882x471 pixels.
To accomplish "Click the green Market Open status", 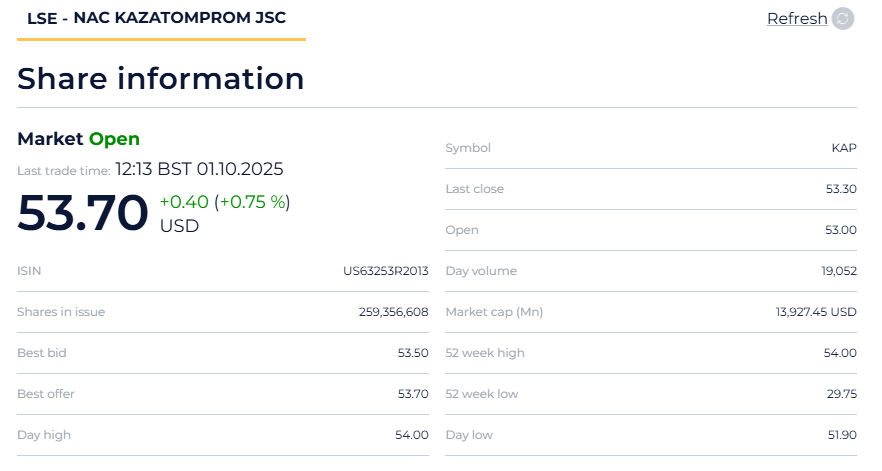I will click(x=114, y=139).
